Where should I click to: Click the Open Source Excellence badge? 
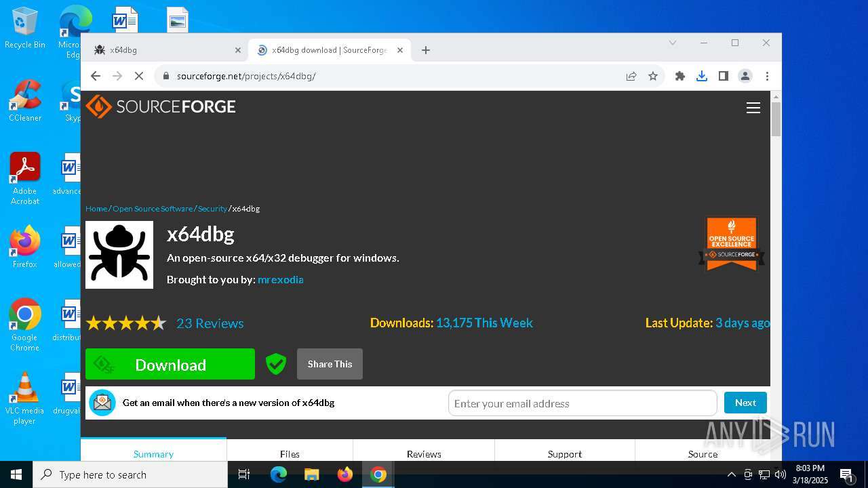click(732, 244)
